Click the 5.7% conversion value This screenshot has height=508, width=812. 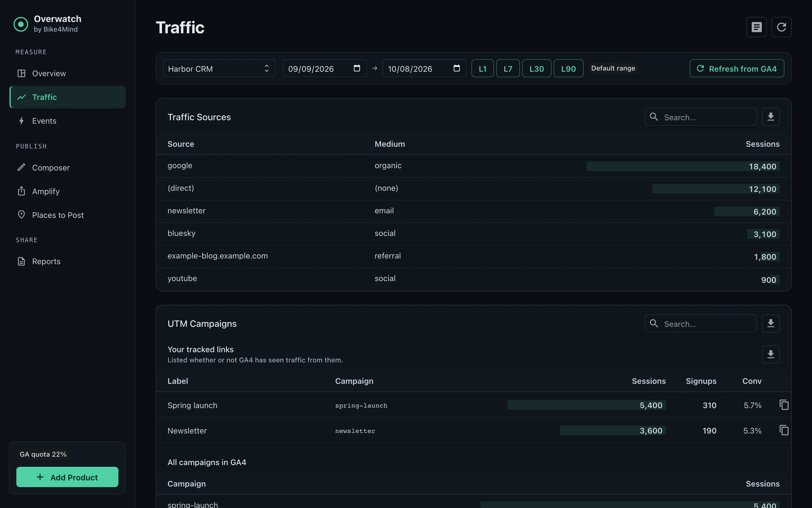(x=752, y=405)
